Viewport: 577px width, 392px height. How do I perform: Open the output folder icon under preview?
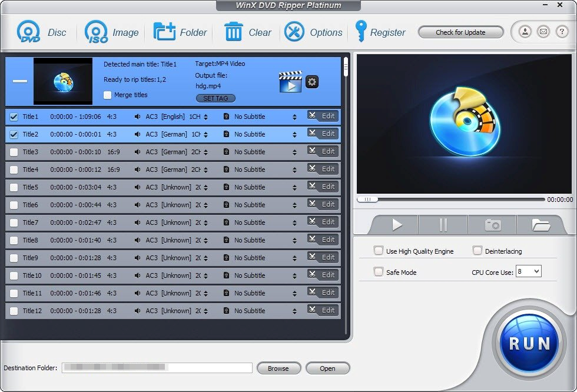pyautogui.click(x=540, y=225)
